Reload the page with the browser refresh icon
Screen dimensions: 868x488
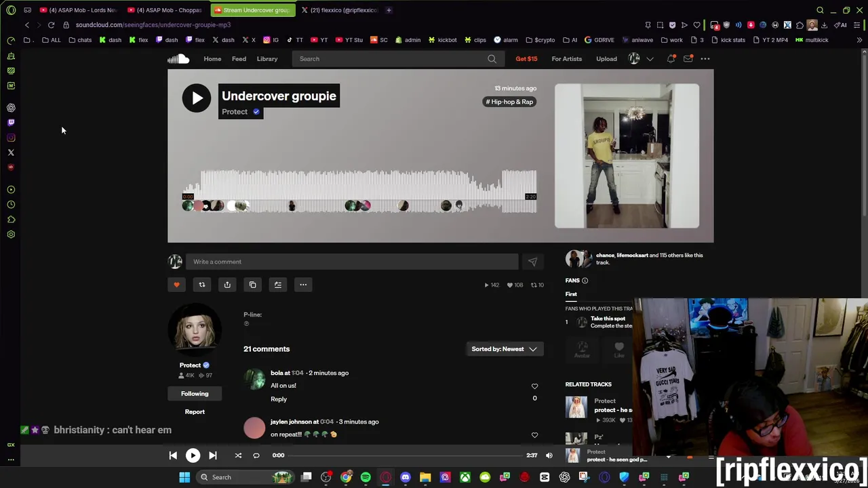[x=51, y=25]
